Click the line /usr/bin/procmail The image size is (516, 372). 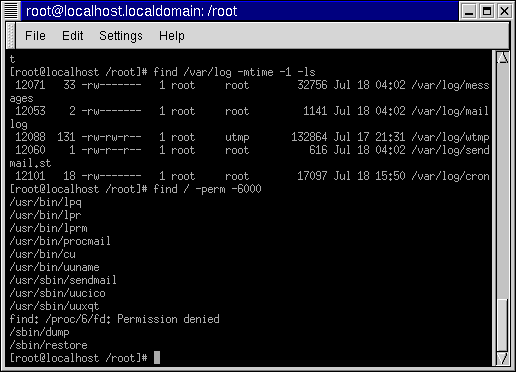[x=60, y=241]
